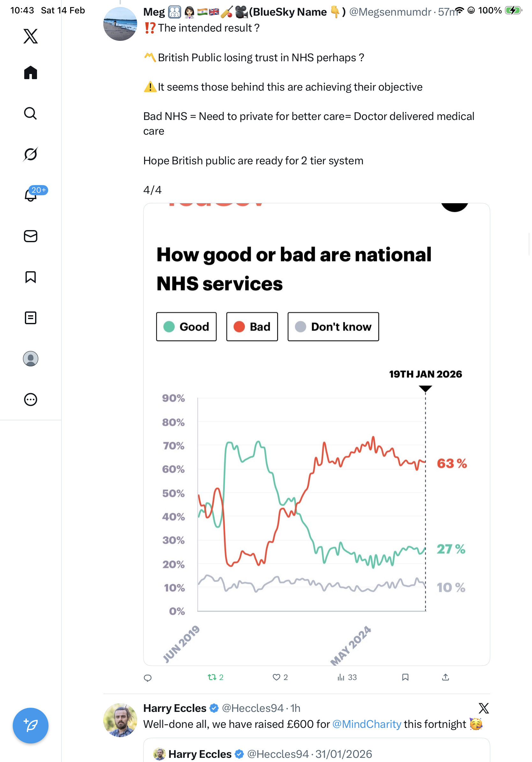
Task: Open the Home feed icon
Action: [31, 73]
